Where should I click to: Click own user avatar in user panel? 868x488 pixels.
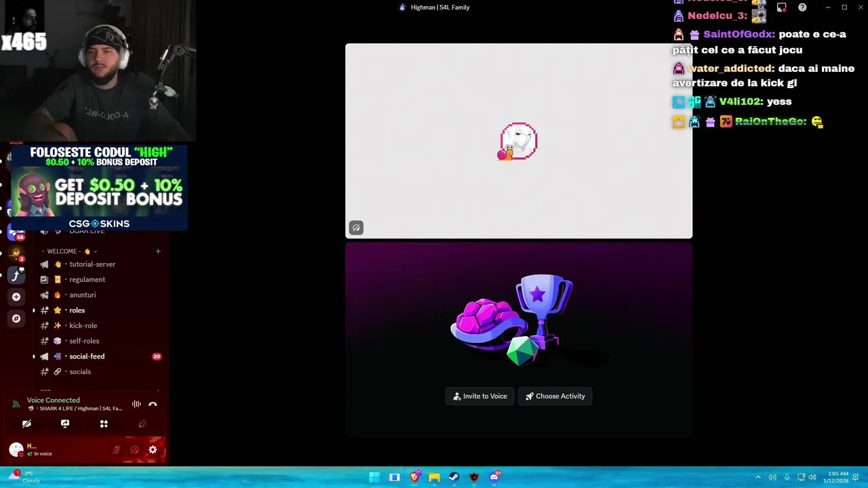pyautogui.click(x=16, y=449)
